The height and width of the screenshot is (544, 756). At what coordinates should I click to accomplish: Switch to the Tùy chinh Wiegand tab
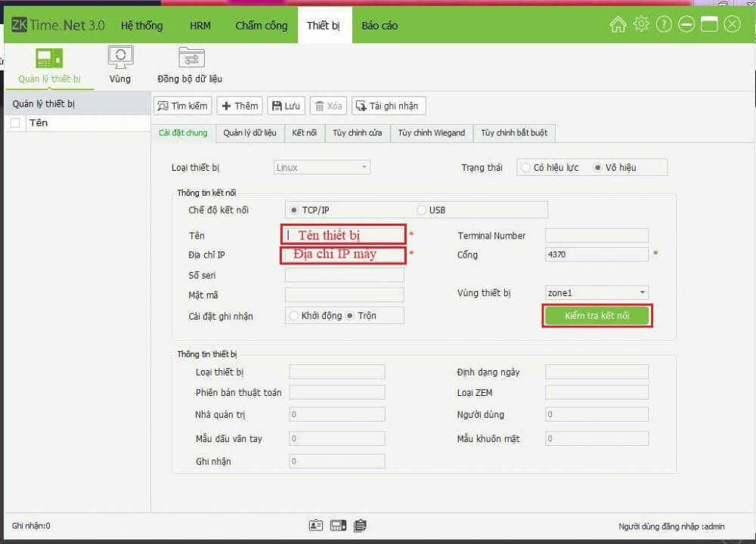[x=431, y=133]
